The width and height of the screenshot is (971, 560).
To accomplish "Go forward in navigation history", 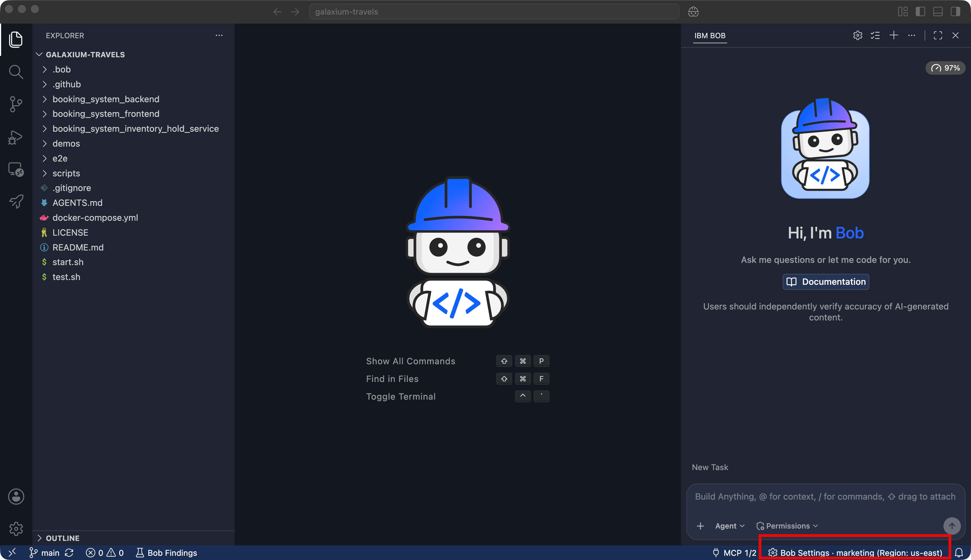I will point(295,12).
